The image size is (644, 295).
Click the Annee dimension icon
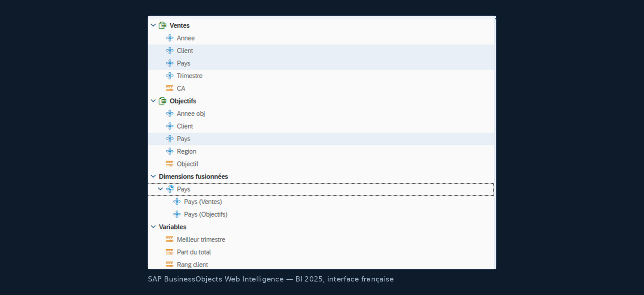click(x=170, y=38)
